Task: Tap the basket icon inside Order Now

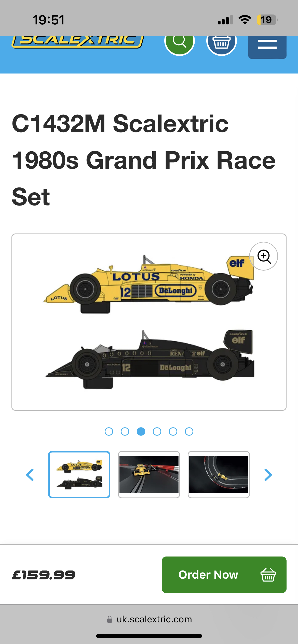Action: pos(268,575)
